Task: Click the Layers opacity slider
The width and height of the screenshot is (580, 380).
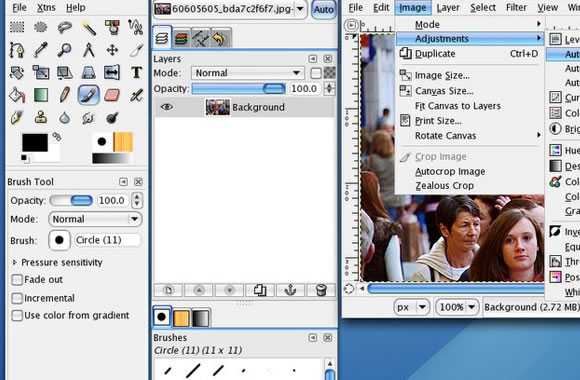Action: click(239, 89)
